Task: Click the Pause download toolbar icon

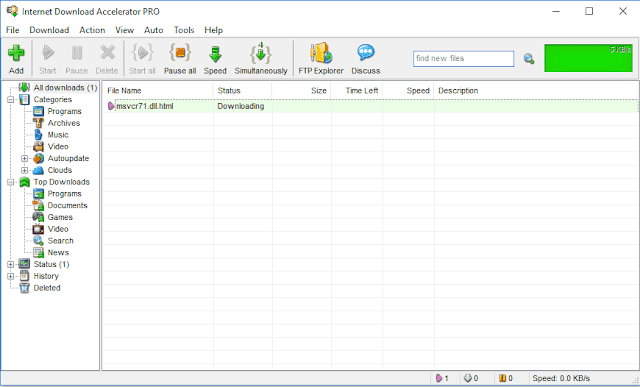Action: (77, 59)
